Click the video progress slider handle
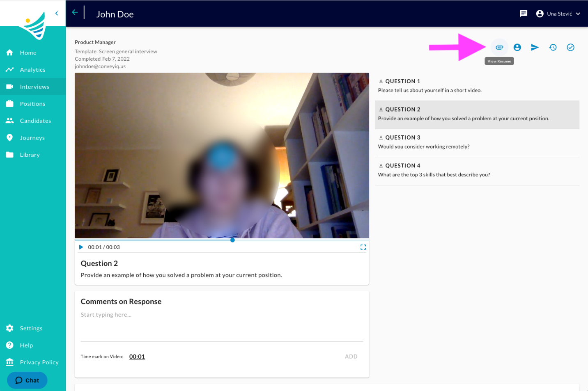This screenshot has height=391, width=588. pos(232,240)
